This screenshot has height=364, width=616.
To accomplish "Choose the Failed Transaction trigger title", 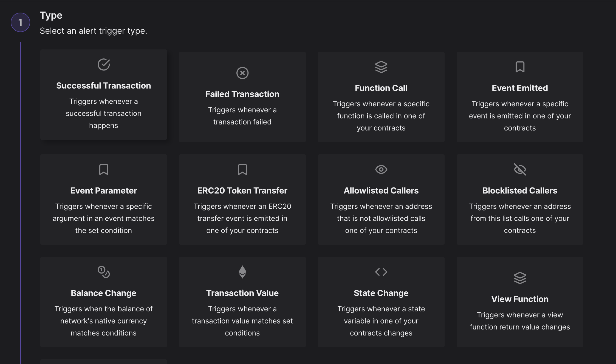I will pos(242,94).
